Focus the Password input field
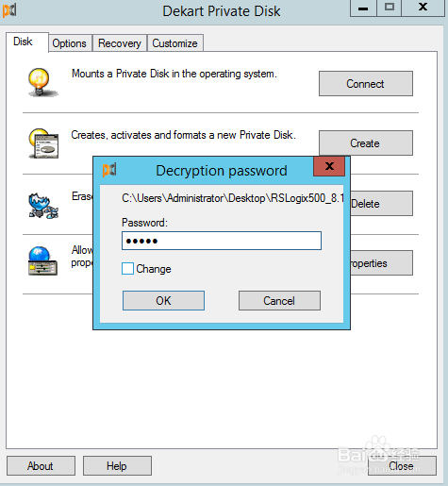The width and height of the screenshot is (448, 486). click(x=222, y=241)
